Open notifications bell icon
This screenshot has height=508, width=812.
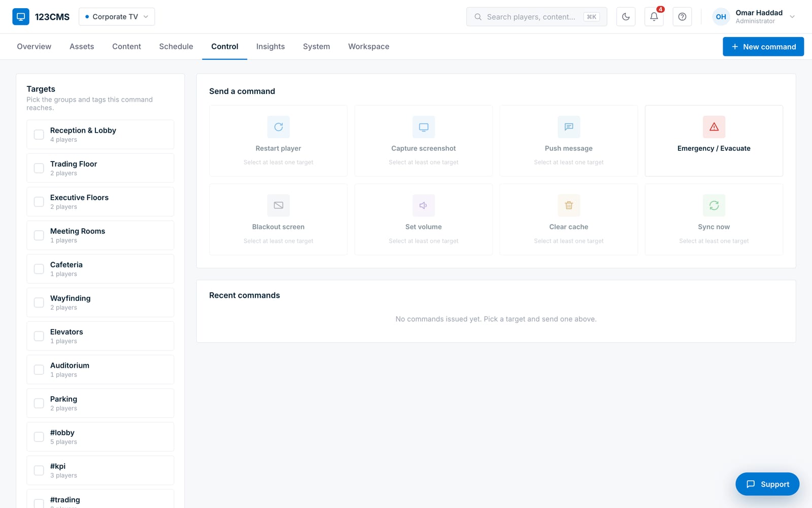654,17
